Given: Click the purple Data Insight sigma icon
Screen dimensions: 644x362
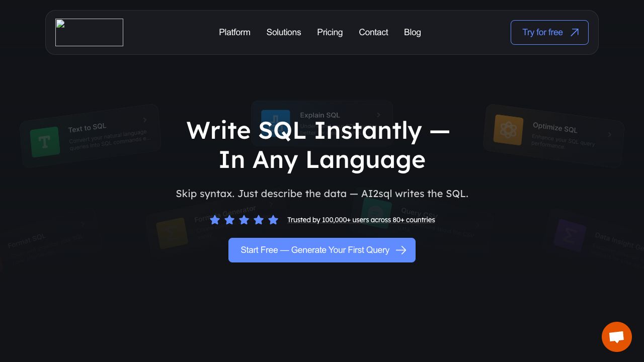Looking at the screenshot, I should coord(570,235).
